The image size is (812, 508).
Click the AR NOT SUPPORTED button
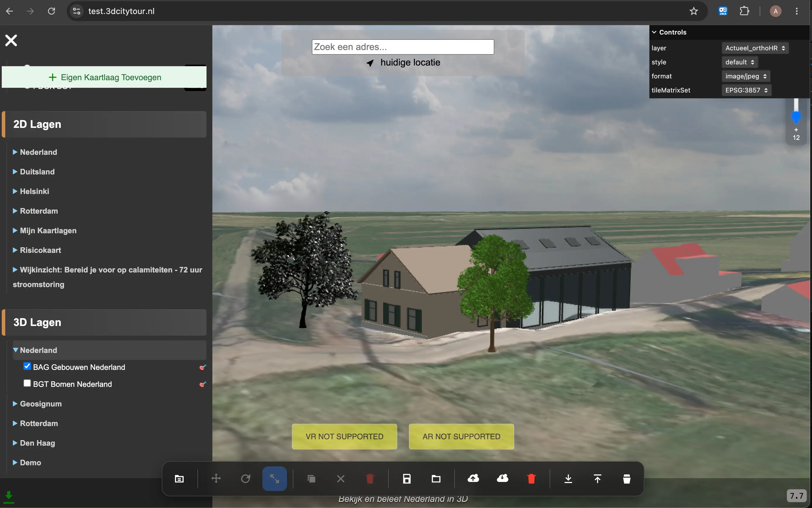click(x=461, y=436)
